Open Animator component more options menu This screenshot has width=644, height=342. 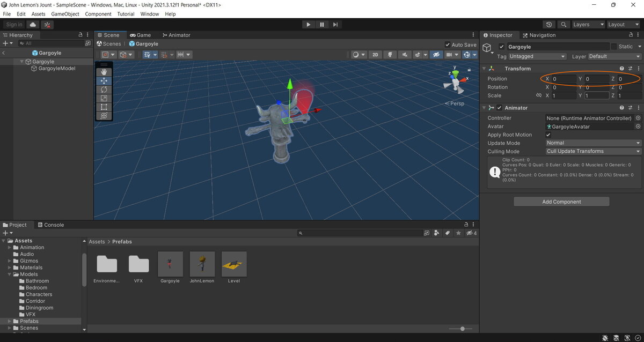(x=638, y=108)
